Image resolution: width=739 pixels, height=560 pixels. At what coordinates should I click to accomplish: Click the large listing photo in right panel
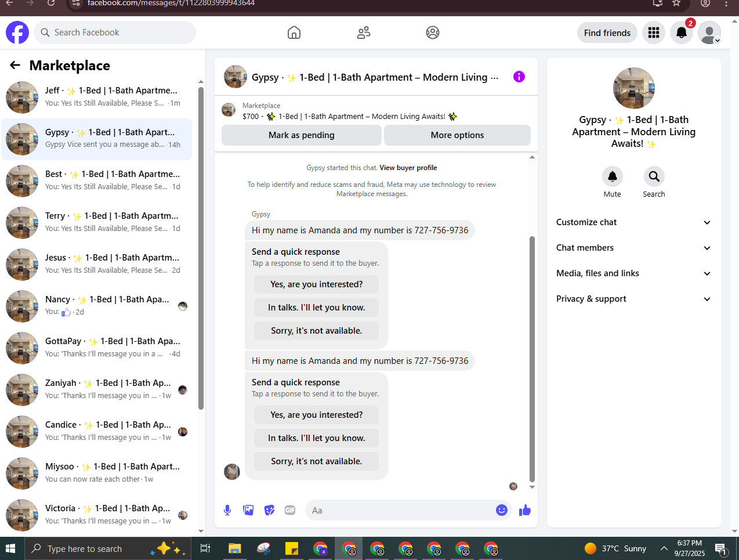click(x=633, y=88)
